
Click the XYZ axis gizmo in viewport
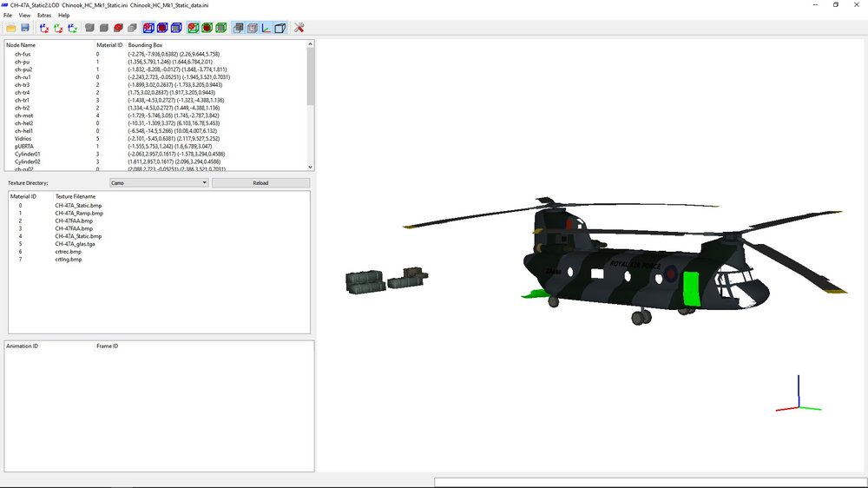point(799,394)
